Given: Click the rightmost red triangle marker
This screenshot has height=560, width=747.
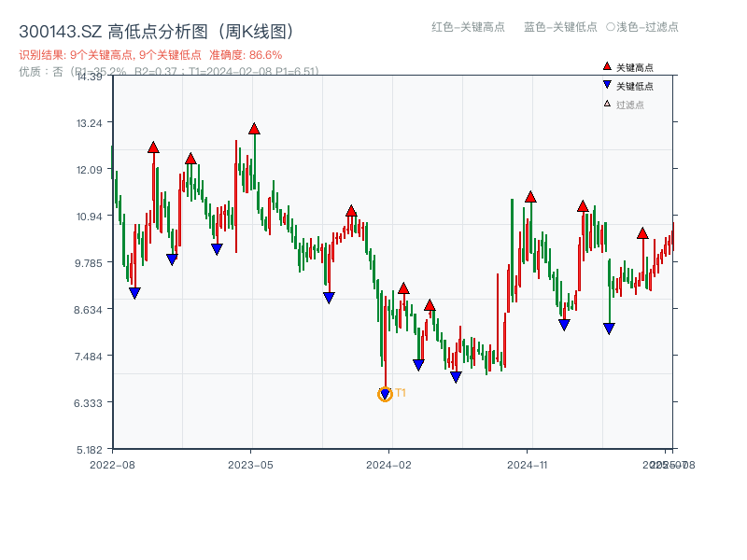Looking at the screenshot, I should [x=642, y=233].
